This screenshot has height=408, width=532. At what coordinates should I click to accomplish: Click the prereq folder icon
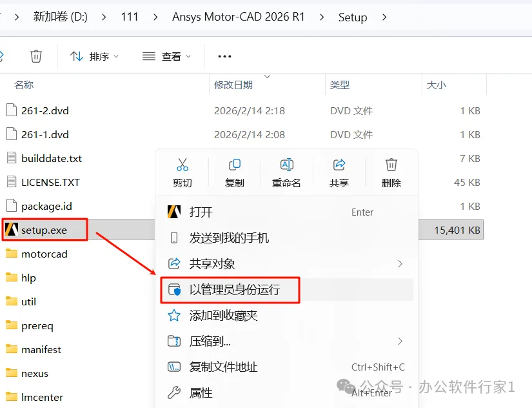click(12, 325)
